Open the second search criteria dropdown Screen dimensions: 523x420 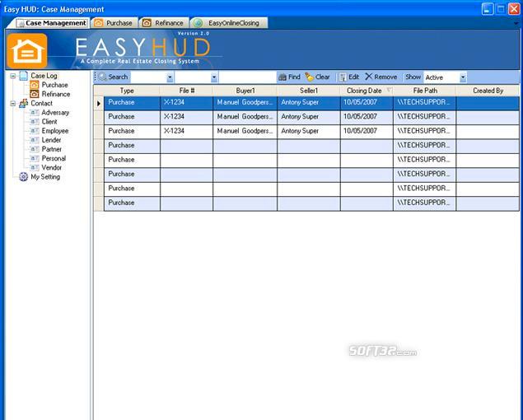coord(214,77)
